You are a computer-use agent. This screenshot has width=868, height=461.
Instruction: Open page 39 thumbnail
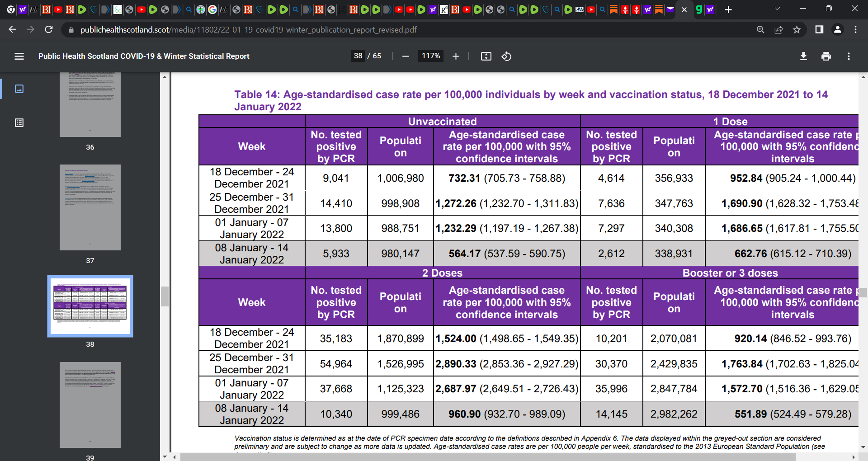coord(90,405)
